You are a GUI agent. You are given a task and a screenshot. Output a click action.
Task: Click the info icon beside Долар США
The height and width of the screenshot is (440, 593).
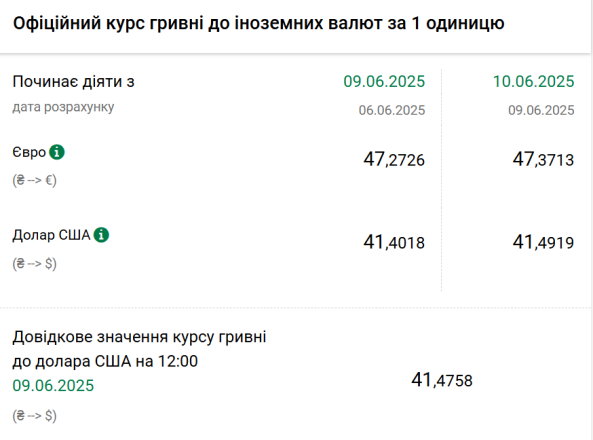coord(101,235)
